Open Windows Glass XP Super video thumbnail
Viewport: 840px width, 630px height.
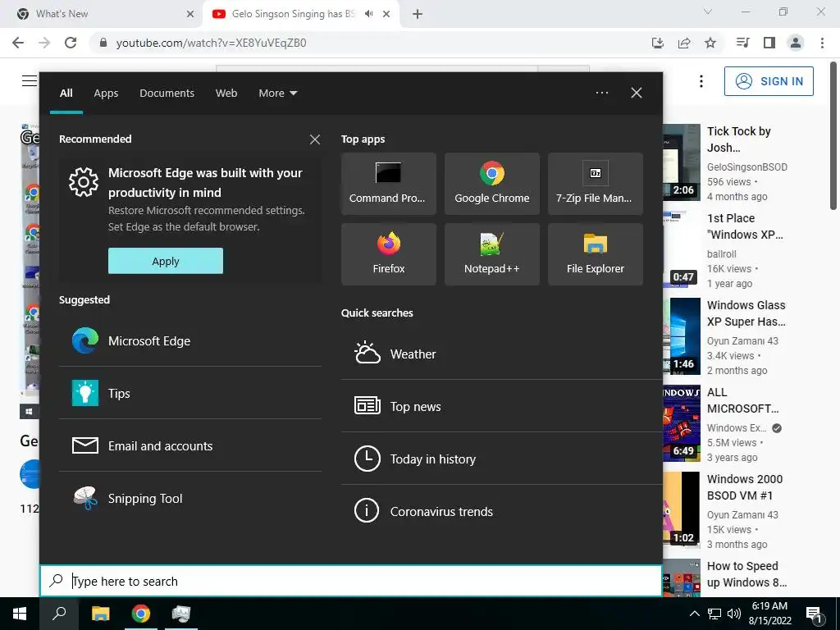click(x=682, y=336)
